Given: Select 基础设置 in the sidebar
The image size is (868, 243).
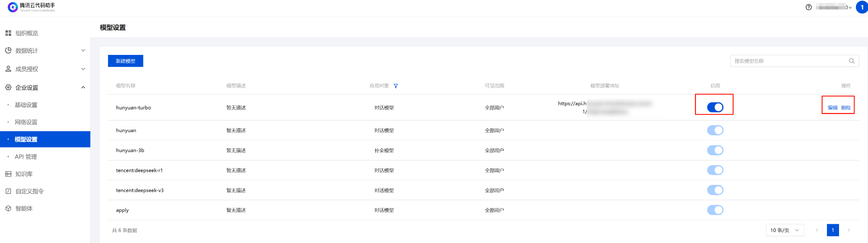Looking at the screenshot, I should click(26, 105).
